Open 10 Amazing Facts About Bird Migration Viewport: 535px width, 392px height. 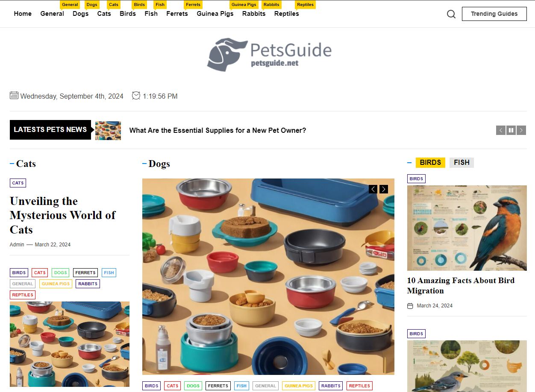point(461,286)
